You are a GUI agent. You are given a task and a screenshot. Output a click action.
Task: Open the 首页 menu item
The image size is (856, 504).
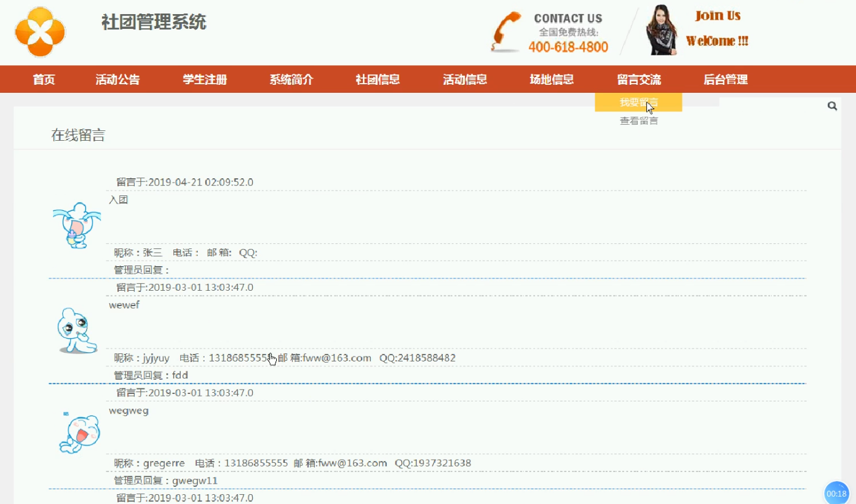pyautogui.click(x=42, y=79)
